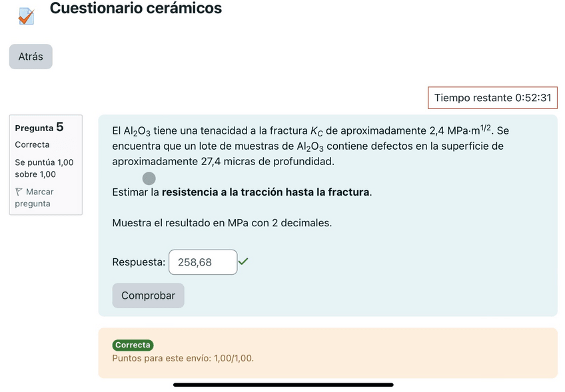Click the gray circular pointer dot
The height and width of the screenshot is (392, 565).
click(149, 178)
